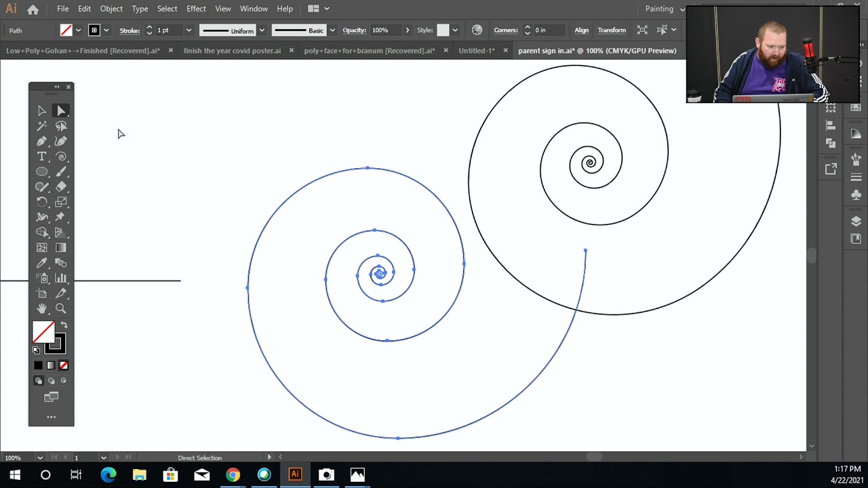Select the black arrow Selection tool
The image size is (868, 488).
click(x=41, y=110)
